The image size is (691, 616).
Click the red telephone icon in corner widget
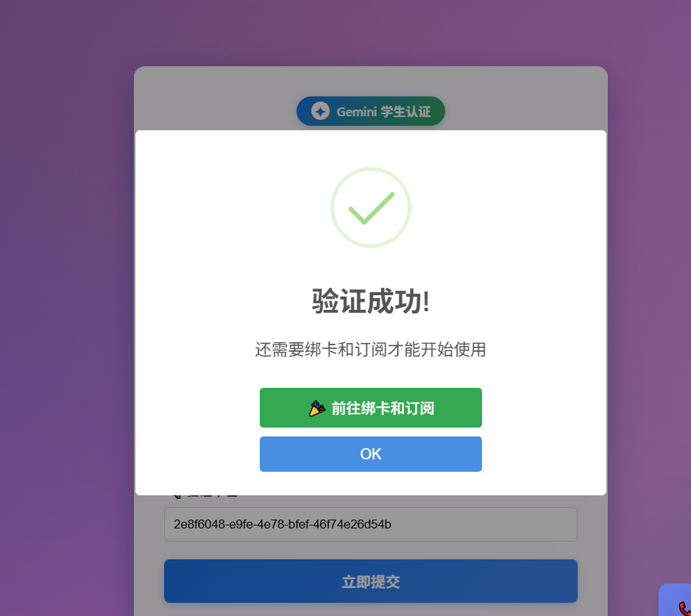tap(684, 609)
